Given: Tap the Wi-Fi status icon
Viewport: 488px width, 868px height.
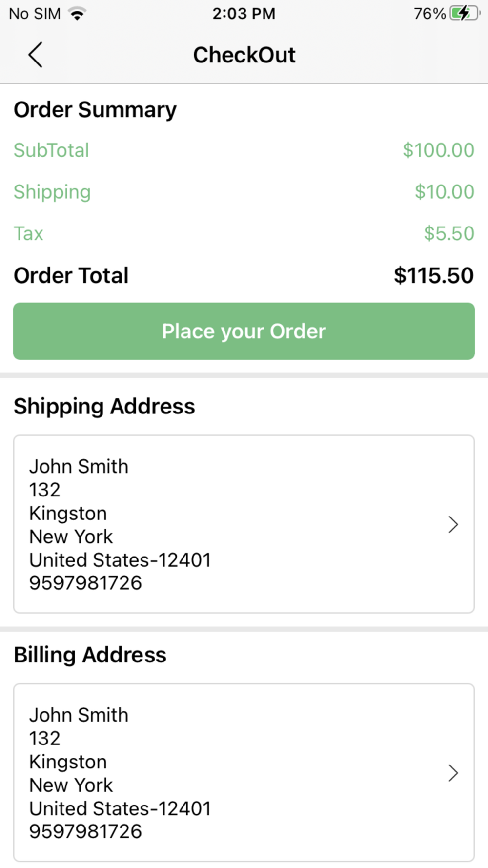Looking at the screenshot, I should (x=78, y=14).
